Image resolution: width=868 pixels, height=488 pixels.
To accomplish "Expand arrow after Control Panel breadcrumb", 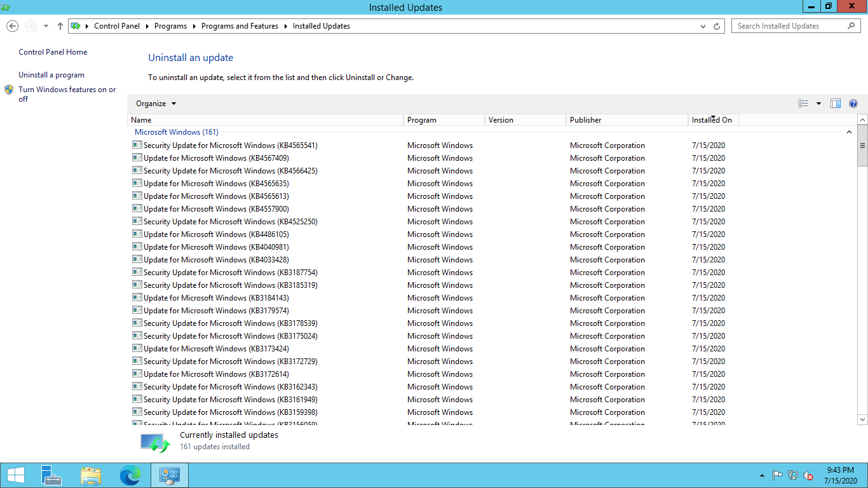I will coord(147,26).
